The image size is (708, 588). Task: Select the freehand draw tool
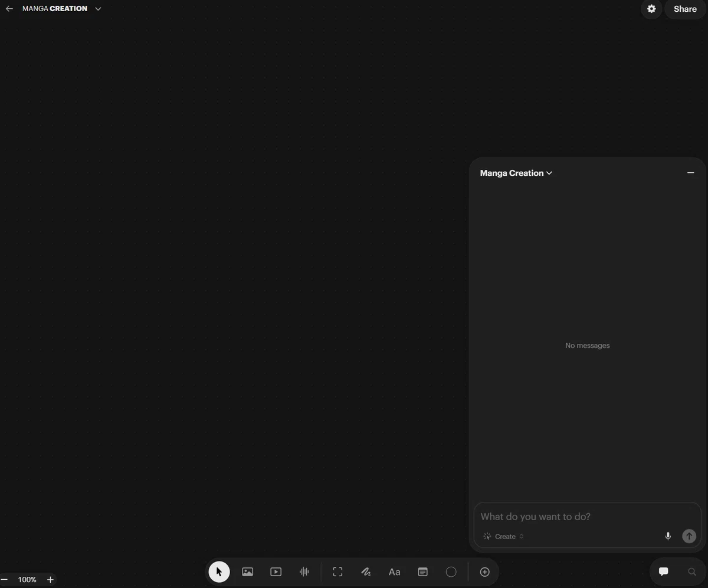366,571
